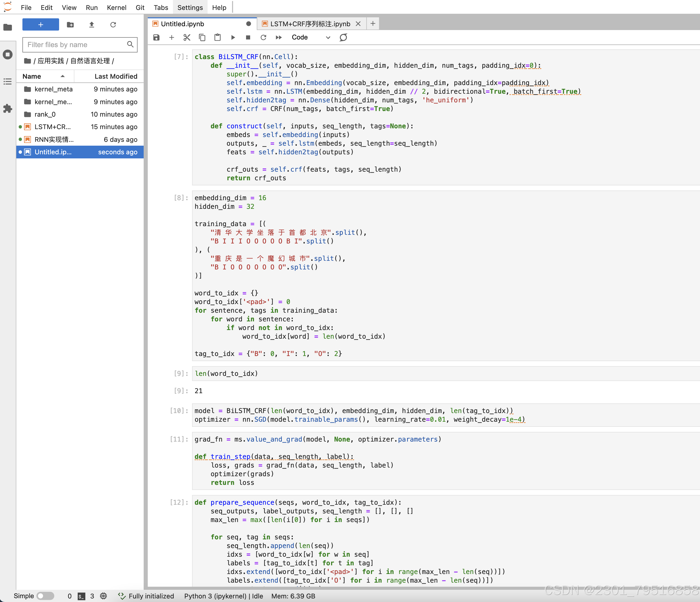Screen dimensions: 700x602
Task: Upload files using the upload arrow icon
Action: point(91,25)
